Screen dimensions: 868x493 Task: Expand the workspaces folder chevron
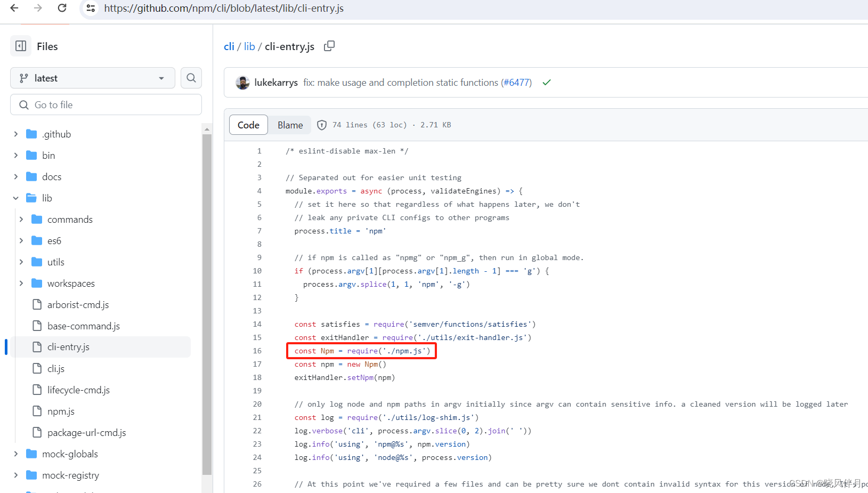click(21, 284)
